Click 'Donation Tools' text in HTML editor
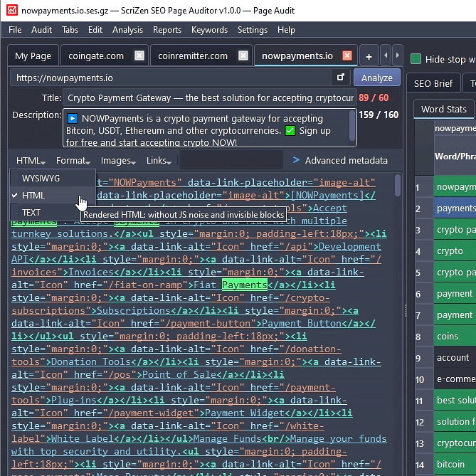 pos(91,361)
